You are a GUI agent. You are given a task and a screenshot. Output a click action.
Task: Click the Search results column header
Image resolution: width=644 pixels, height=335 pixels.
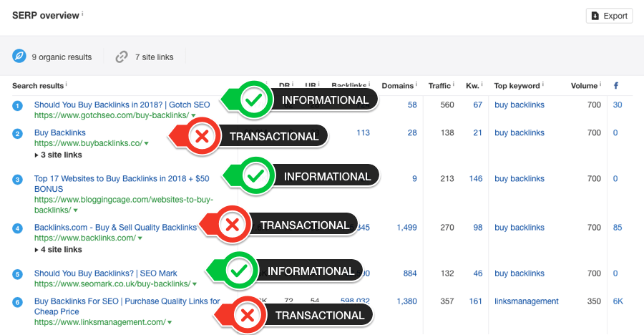click(38, 86)
